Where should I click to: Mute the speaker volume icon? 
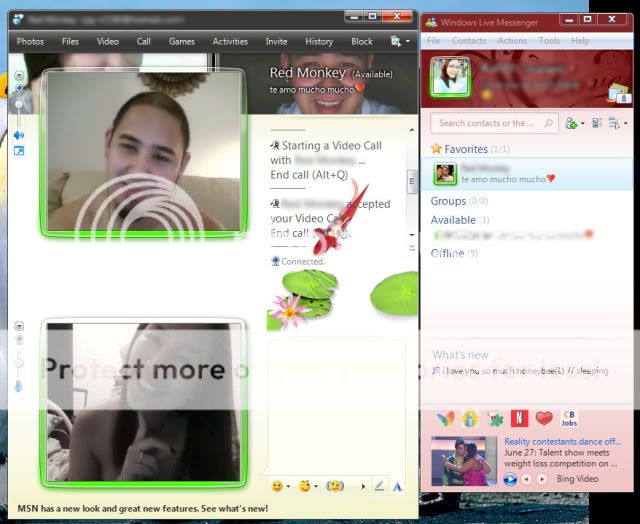[x=18, y=135]
